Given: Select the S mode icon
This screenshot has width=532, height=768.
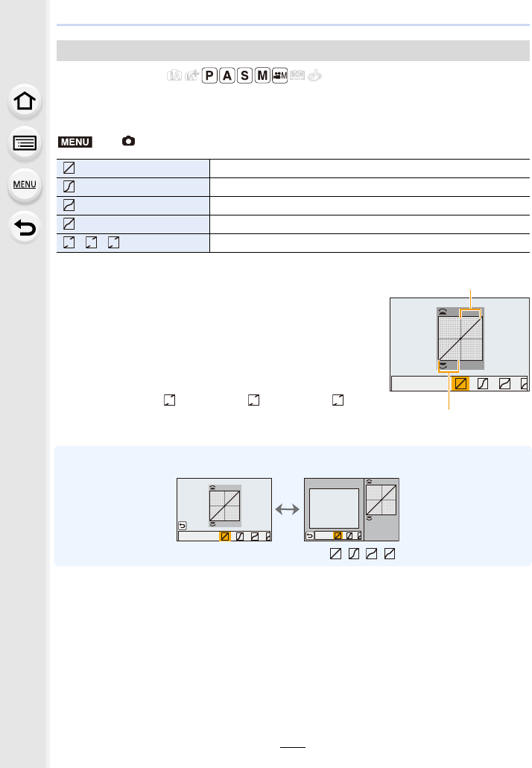Looking at the screenshot, I should 244,75.
